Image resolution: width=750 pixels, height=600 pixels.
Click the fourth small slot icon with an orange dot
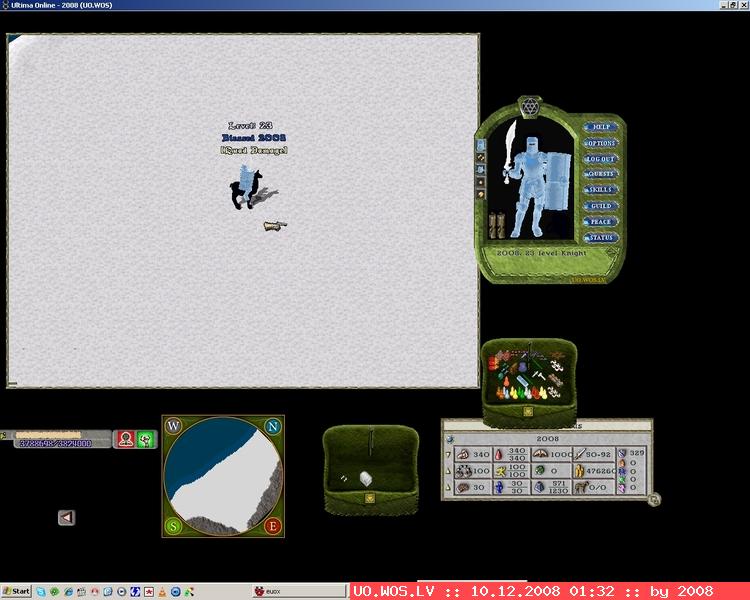[481, 182]
